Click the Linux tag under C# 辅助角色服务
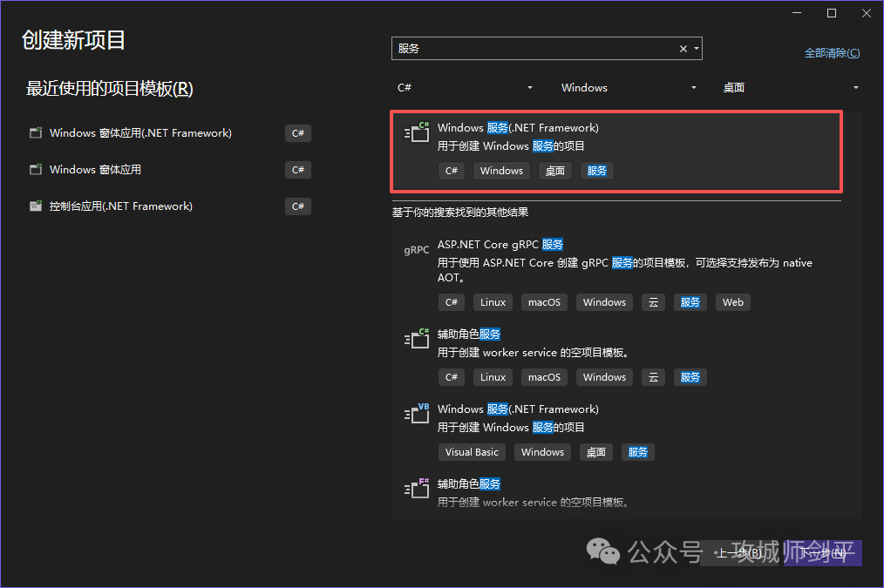 coord(493,377)
